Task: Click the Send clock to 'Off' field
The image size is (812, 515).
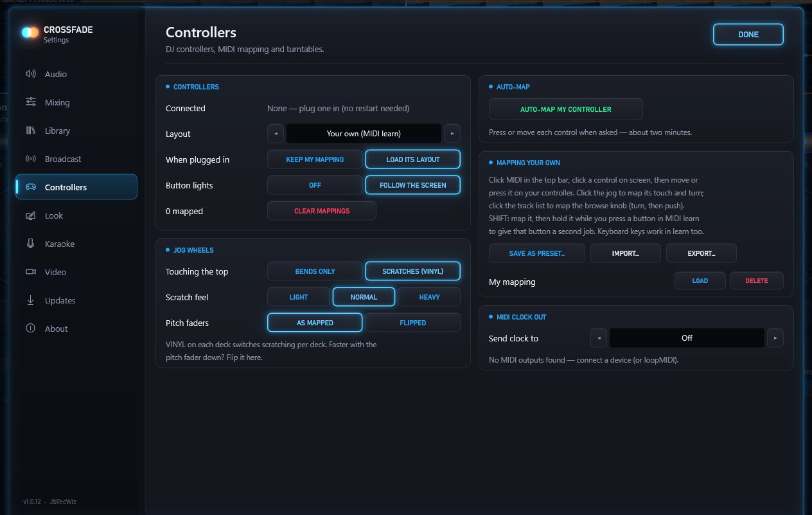Action: point(687,338)
